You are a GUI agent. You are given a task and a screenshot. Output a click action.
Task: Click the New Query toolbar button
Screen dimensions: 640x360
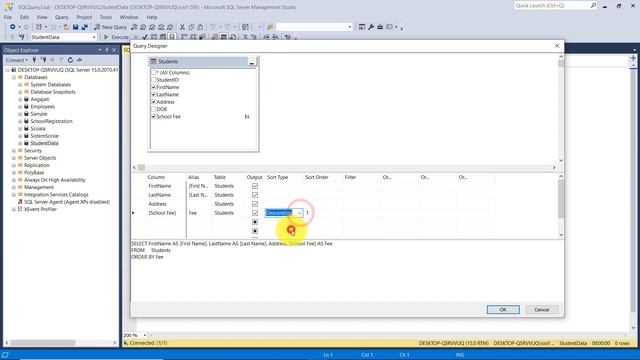[110, 27]
